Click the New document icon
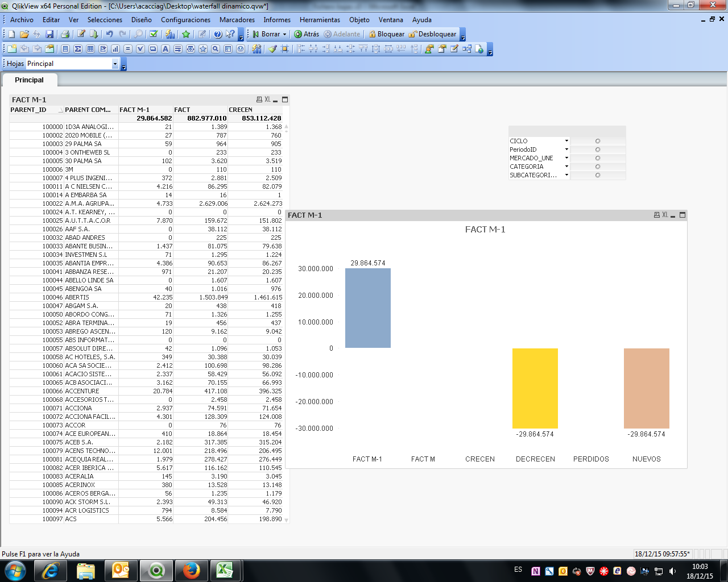728x582 pixels. pos(11,34)
